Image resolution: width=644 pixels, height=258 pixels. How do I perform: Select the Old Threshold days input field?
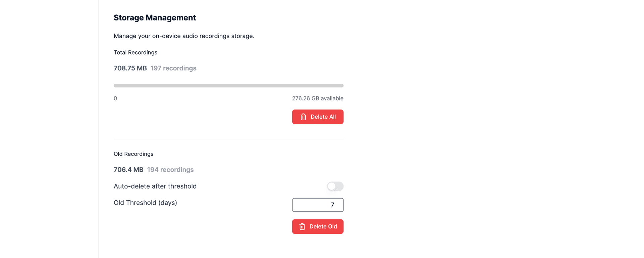318,205
